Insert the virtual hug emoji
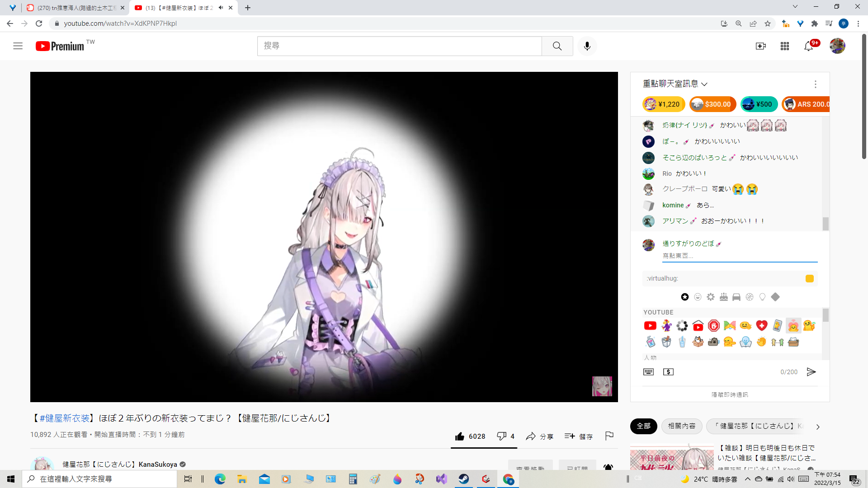868x488 pixels. coord(793,325)
